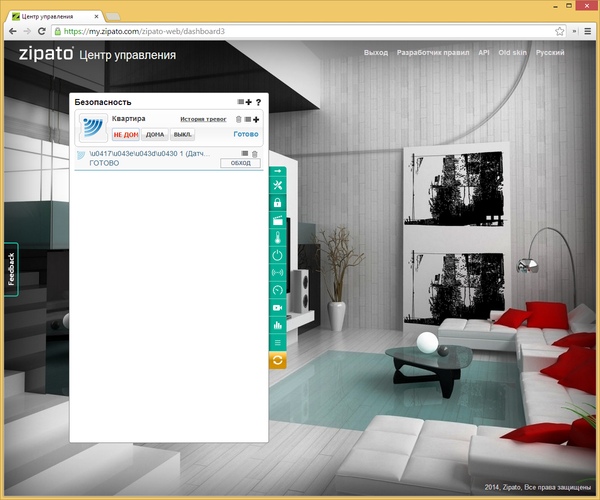This screenshot has width=600, height=500.
Task: Click the address bar URL field
Action: tap(306, 31)
